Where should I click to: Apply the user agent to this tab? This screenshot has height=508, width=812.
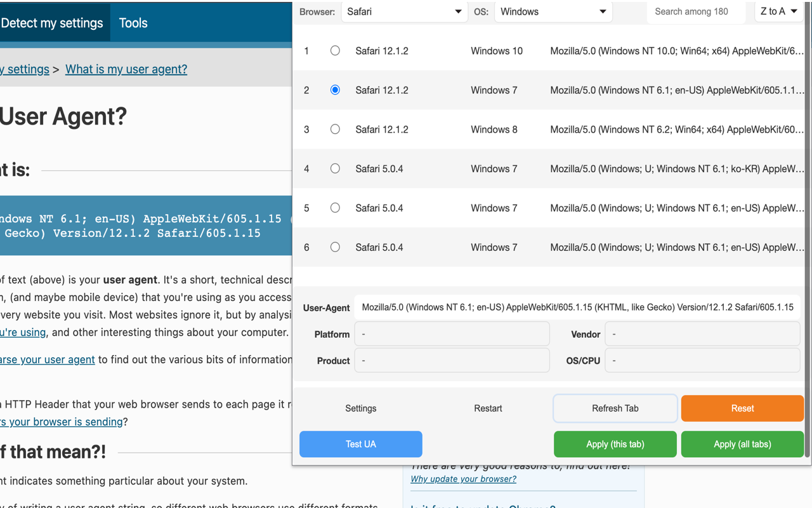tap(615, 444)
